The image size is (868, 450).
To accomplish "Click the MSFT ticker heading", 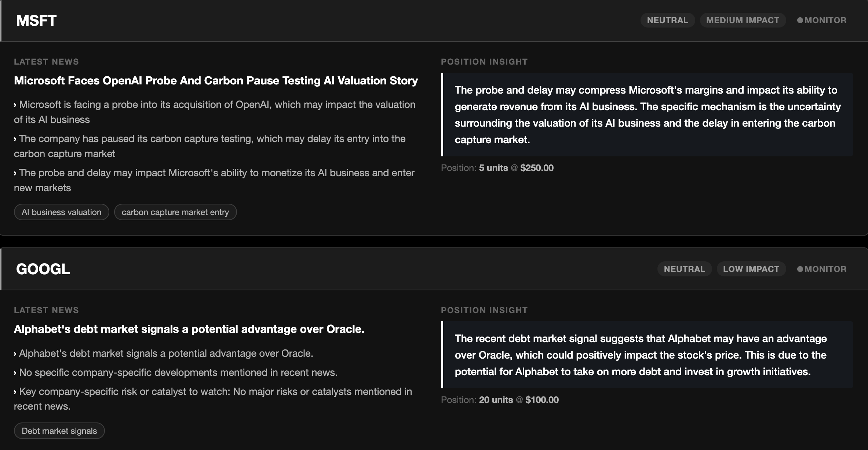I will point(36,21).
